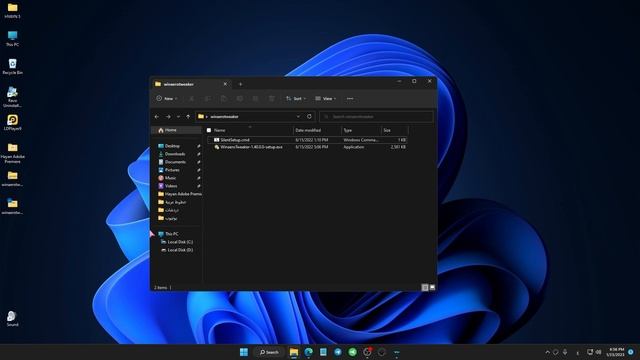Sort by the Type column header
Viewport: 640px width, 360px height.
(x=361, y=130)
